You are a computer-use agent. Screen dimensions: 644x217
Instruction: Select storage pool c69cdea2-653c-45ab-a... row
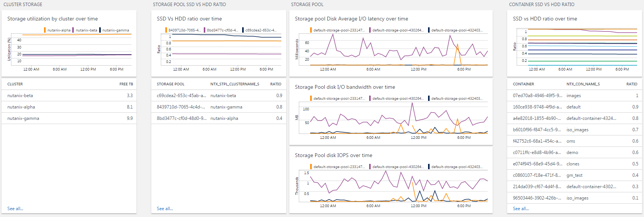(x=219, y=96)
